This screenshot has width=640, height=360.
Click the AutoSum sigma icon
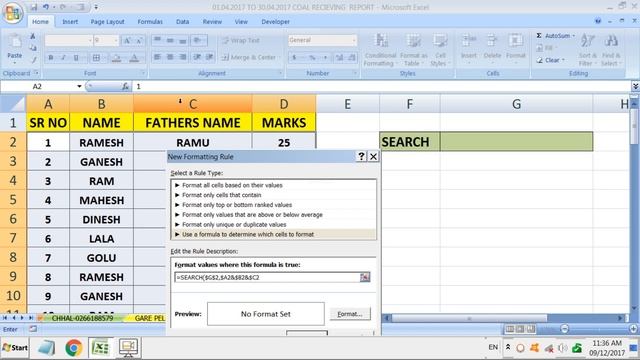pos(539,36)
